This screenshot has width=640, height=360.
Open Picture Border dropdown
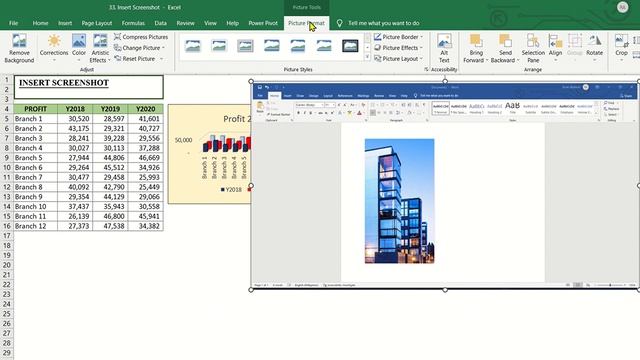point(399,37)
